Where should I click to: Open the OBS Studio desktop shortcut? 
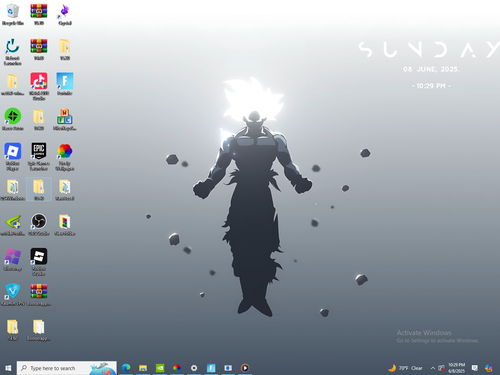[x=39, y=224]
